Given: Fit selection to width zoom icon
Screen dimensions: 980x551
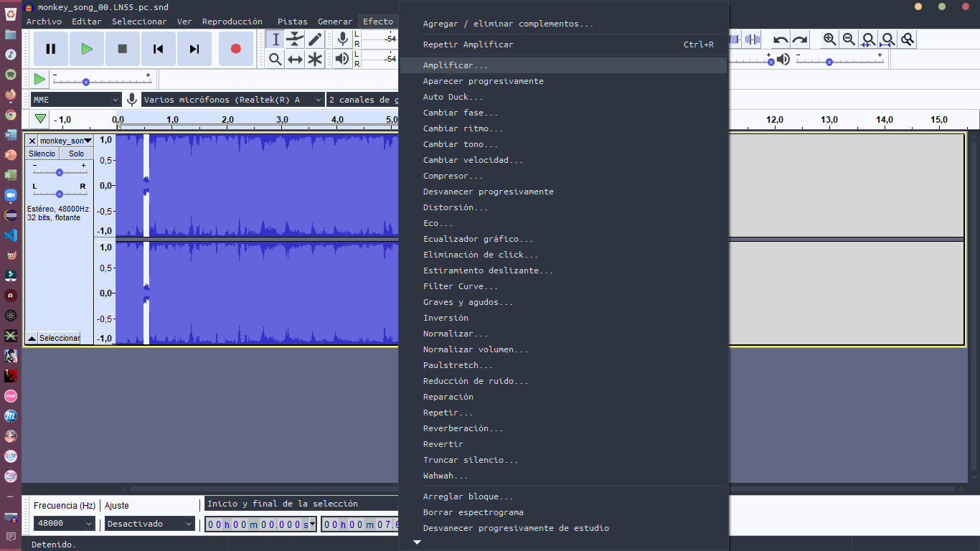Looking at the screenshot, I should point(869,39).
